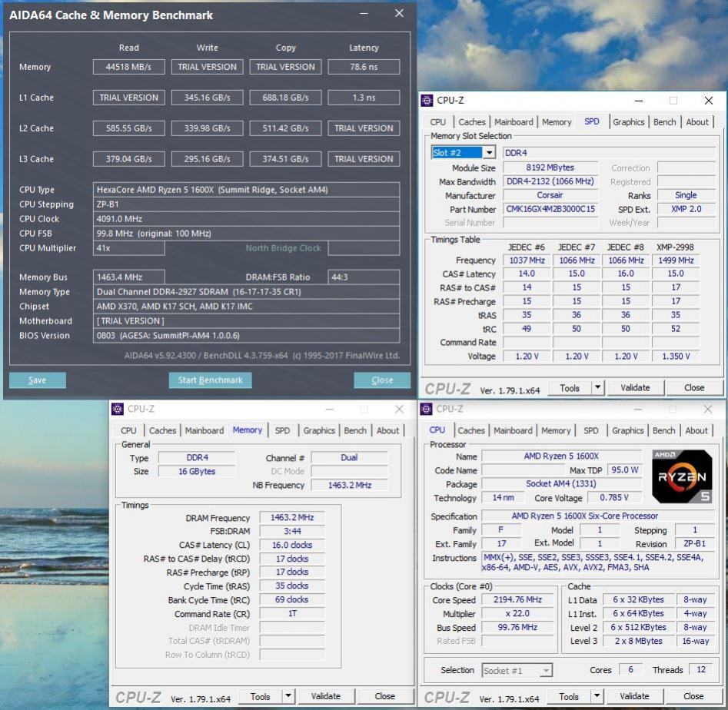Switch to CPU tab in Memory window
This screenshot has width=728, height=710.
tap(128, 430)
